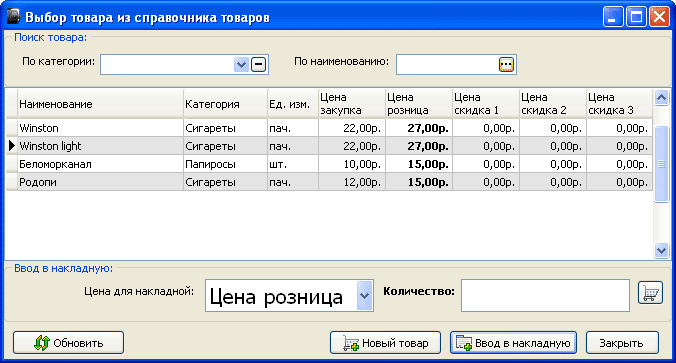The width and height of the screenshot is (676, 363).
Task: Click the Цена розница column header
Action: coord(419,104)
